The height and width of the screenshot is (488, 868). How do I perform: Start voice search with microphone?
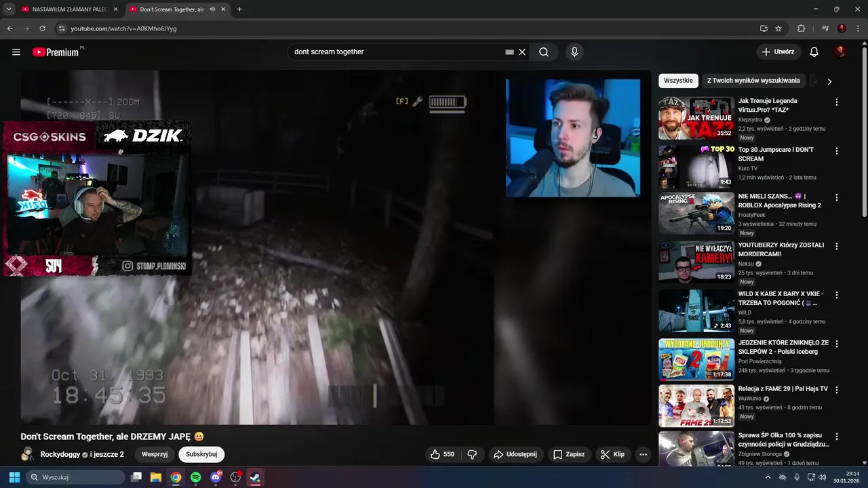[574, 52]
